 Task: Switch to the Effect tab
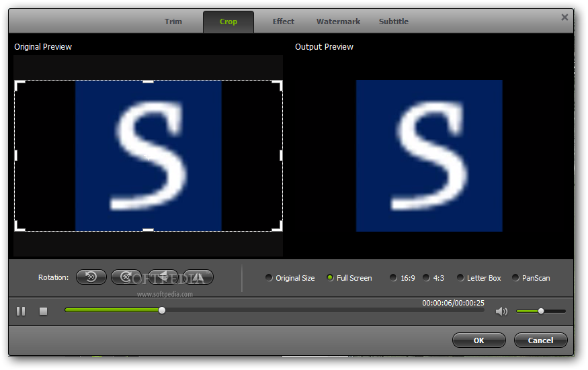click(284, 21)
